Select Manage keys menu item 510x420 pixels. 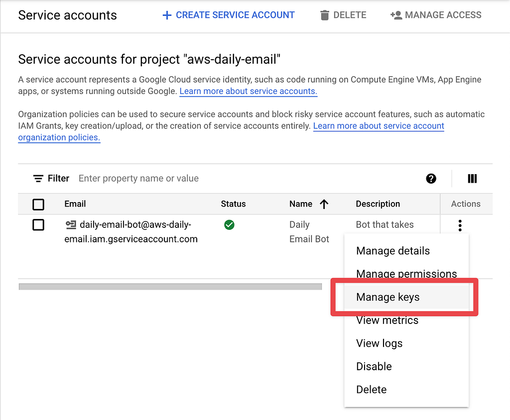(406, 297)
